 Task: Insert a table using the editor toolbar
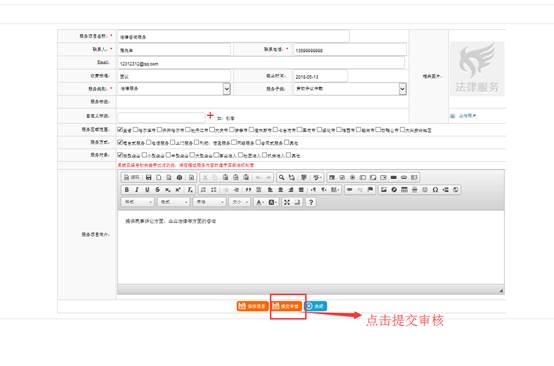(x=405, y=190)
